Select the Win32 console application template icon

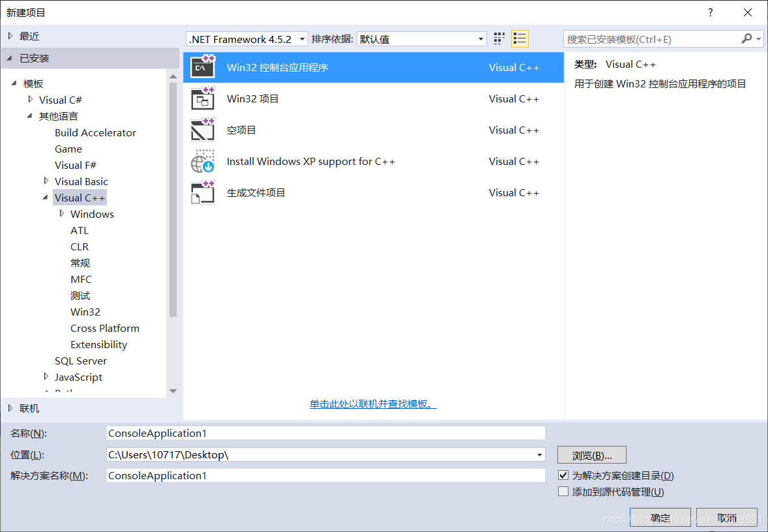click(x=202, y=67)
